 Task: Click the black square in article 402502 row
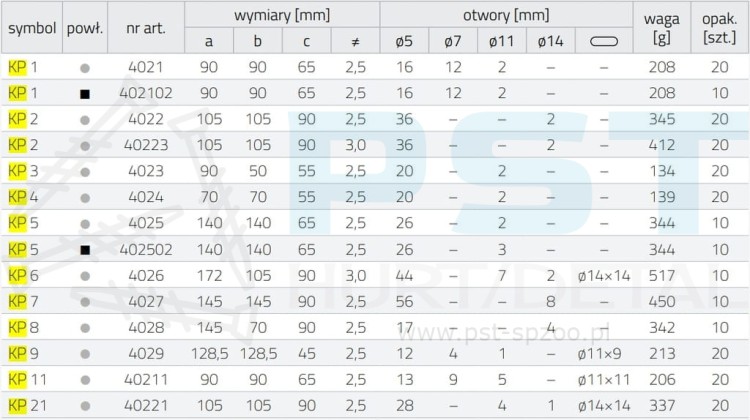(85, 249)
